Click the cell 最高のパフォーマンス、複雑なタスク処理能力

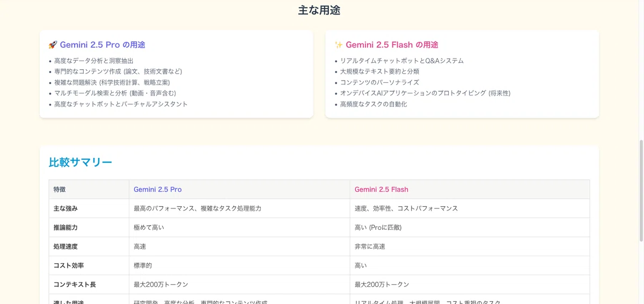pyautogui.click(x=239, y=208)
